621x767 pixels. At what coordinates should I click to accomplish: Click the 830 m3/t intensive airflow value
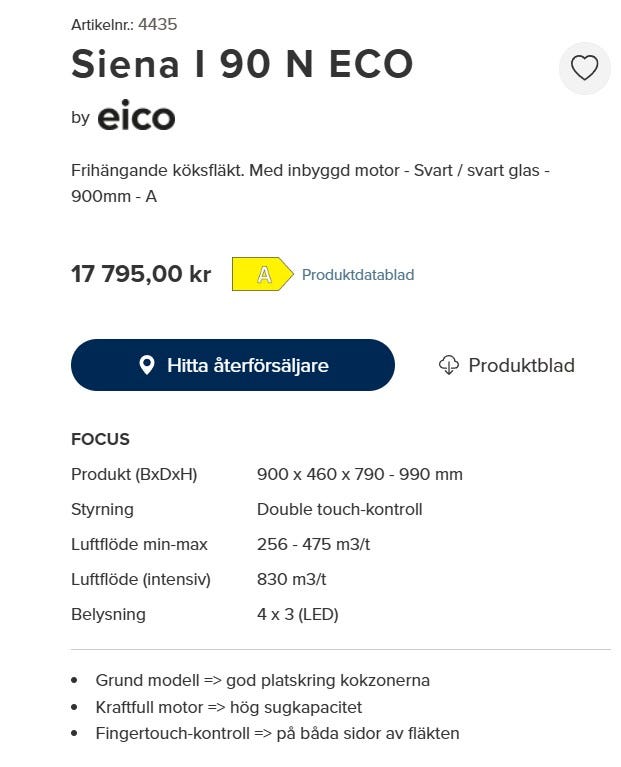pyautogui.click(x=291, y=579)
